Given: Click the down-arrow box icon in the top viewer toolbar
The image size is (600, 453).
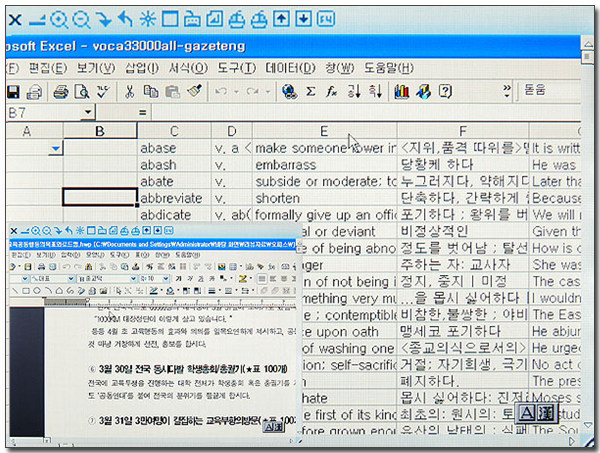Looking at the screenshot, I should [x=303, y=18].
